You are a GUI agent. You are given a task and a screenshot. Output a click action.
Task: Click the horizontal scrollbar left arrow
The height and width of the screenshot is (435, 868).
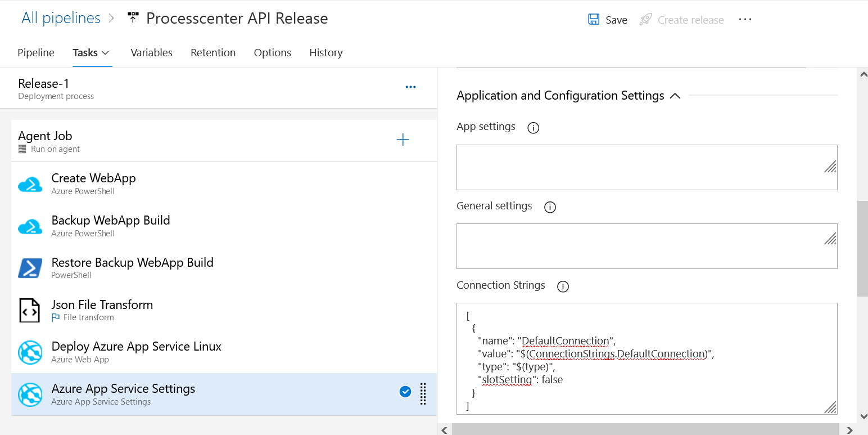(x=444, y=430)
